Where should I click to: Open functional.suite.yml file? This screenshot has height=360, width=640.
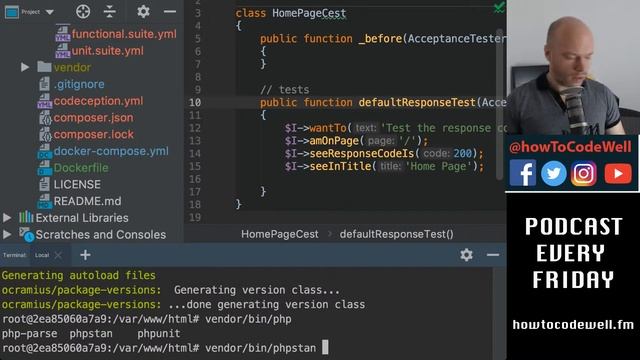pyautogui.click(x=124, y=34)
